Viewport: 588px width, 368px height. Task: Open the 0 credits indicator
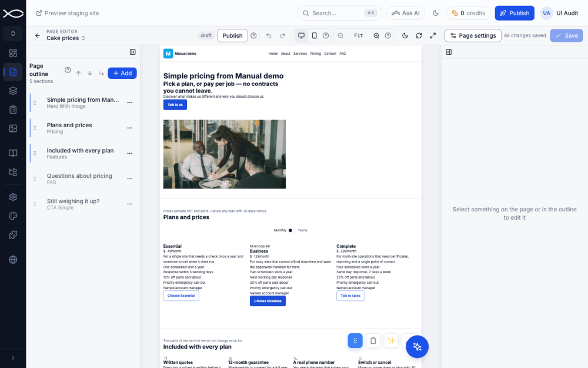(x=469, y=13)
